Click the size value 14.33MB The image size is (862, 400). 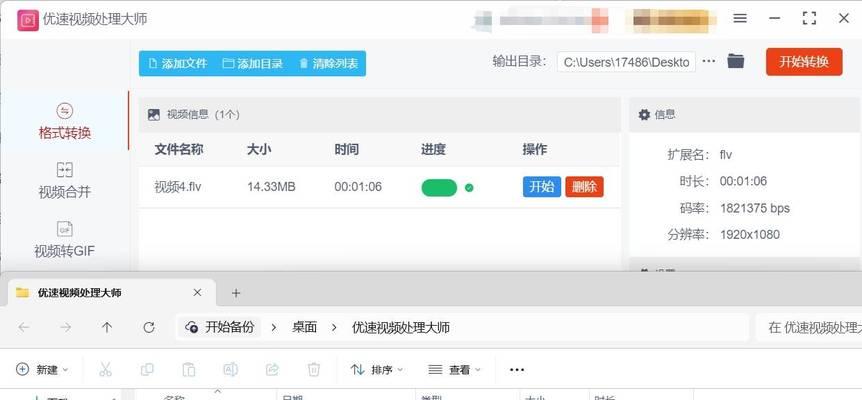click(271, 187)
